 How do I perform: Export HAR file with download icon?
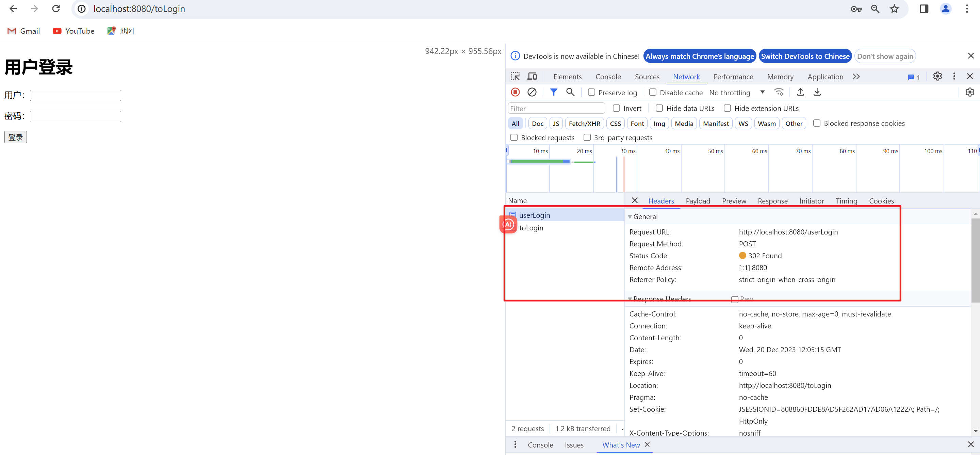pyautogui.click(x=817, y=92)
